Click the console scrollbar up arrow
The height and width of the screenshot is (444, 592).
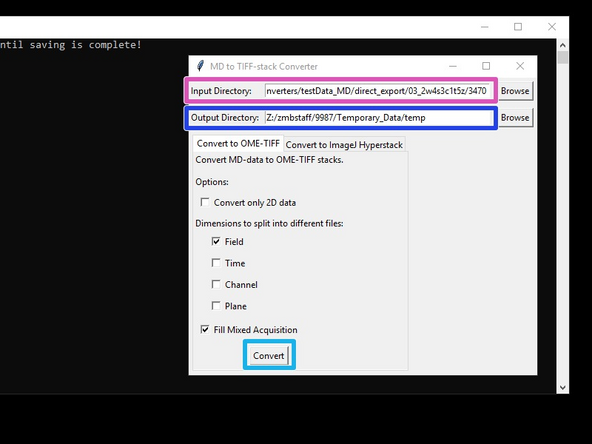[563, 45]
